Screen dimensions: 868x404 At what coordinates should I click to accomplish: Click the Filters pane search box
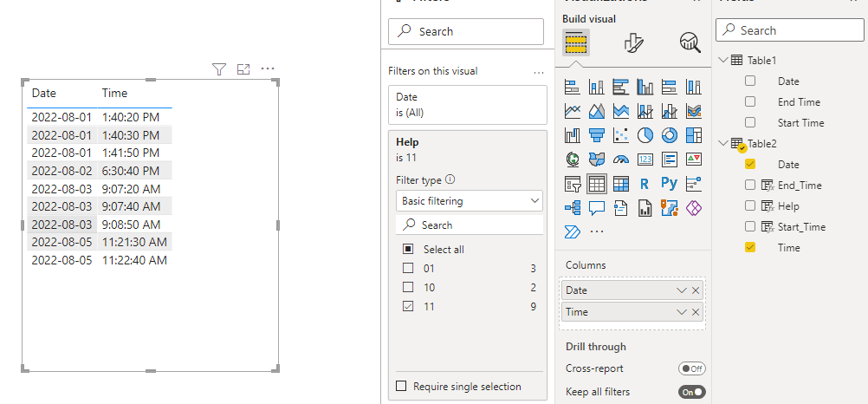[466, 31]
